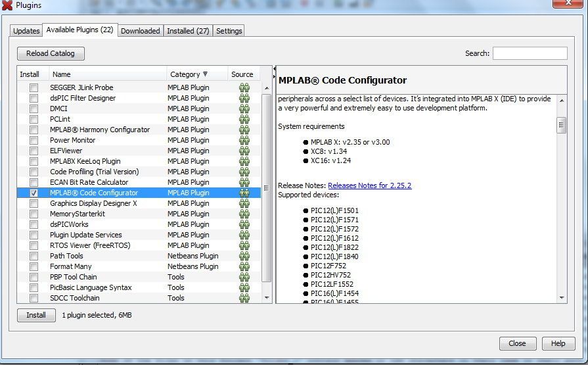Click the description panel vertical scrollbar thumb
The image size is (588, 365).
561,125
